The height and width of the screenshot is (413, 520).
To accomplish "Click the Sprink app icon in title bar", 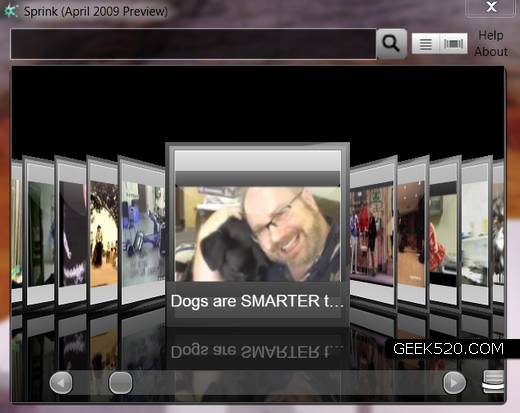I will [10, 11].
